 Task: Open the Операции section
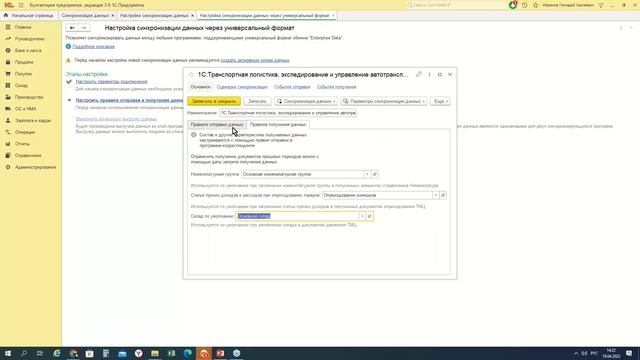[x=25, y=132]
